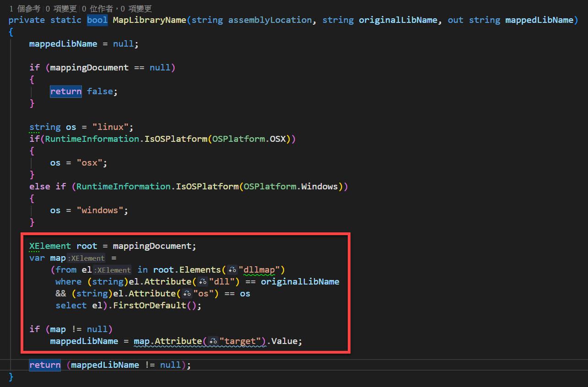Click the :XElement type hint after "var map"
The width and height of the screenshot is (588, 387).
pyautogui.click(x=86, y=258)
